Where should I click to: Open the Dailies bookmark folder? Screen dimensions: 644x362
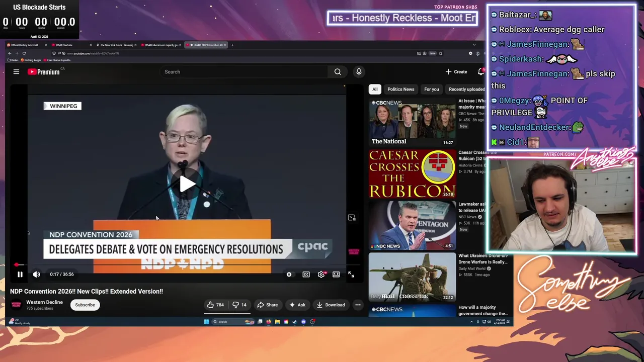(13, 60)
